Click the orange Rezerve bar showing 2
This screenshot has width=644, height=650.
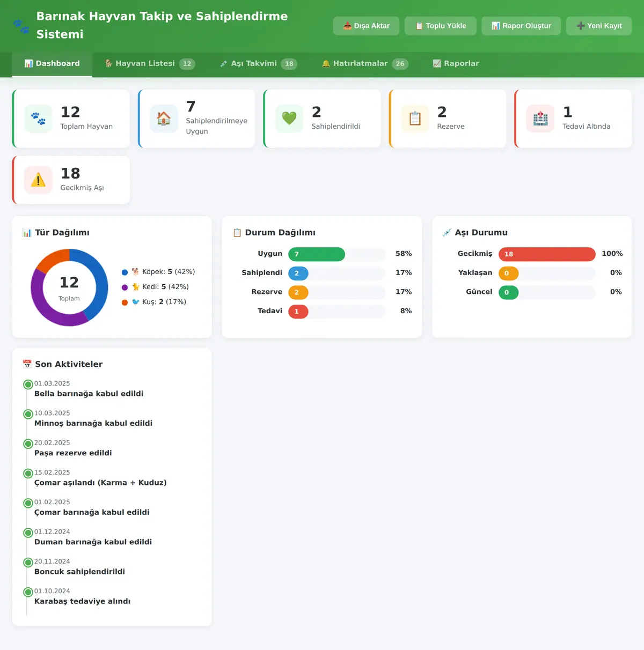pos(298,292)
